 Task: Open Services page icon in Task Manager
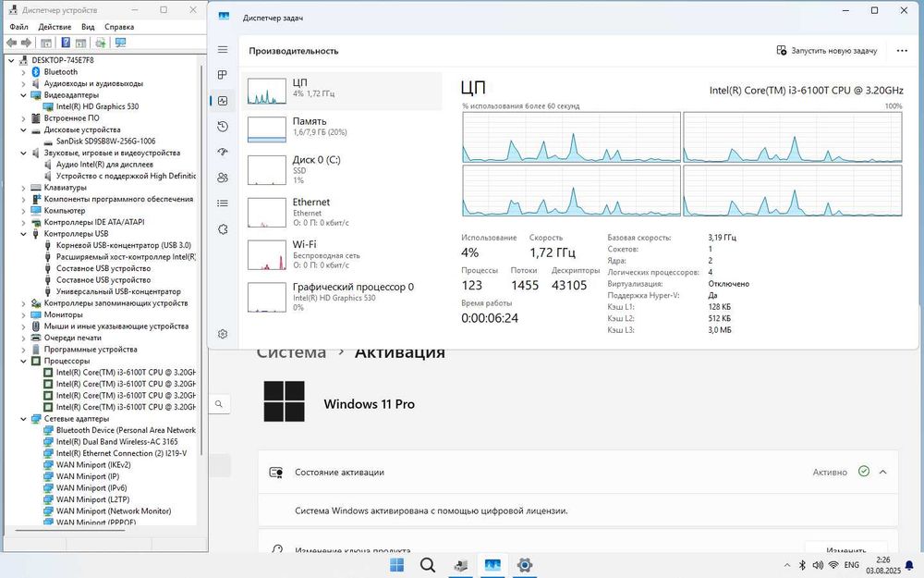pos(223,228)
